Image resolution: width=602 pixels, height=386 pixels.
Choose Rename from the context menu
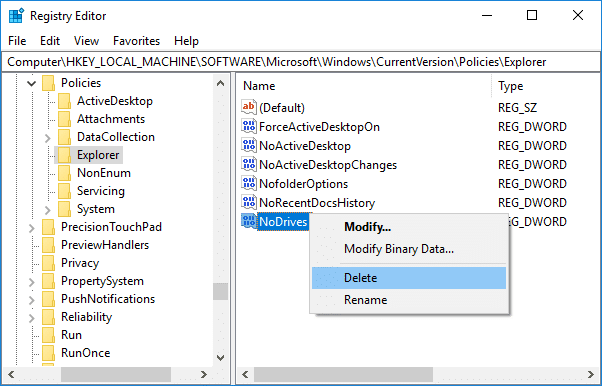(x=409, y=300)
